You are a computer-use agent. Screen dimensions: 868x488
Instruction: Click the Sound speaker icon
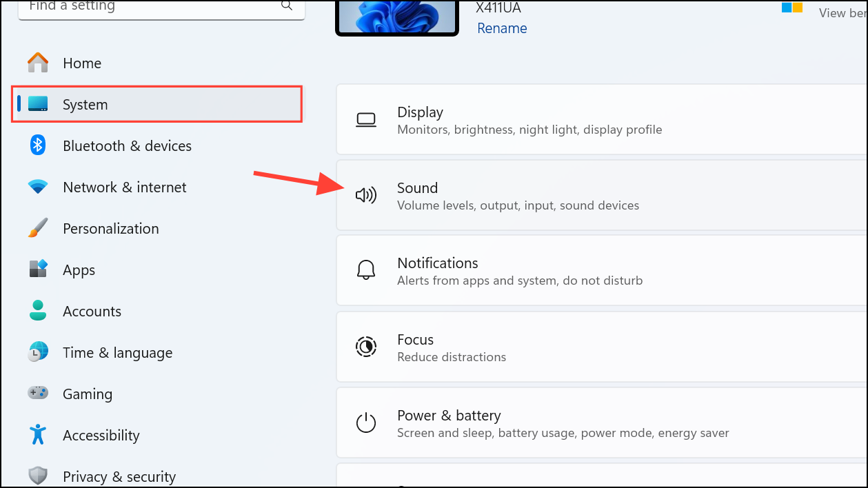(366, 194)
